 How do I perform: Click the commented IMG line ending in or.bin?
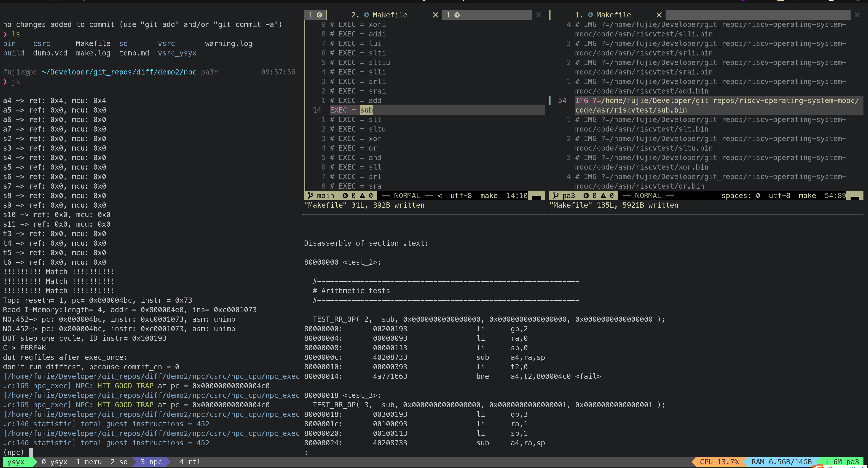(711, 181)
